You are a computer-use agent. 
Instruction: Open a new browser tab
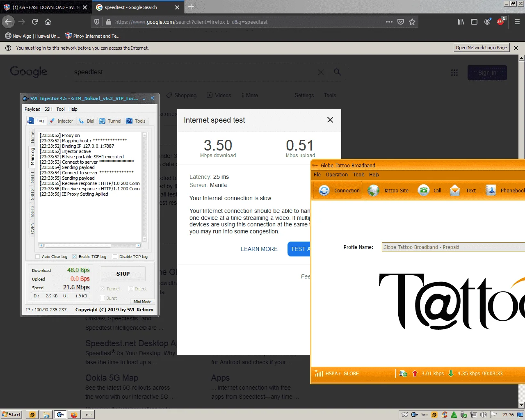click(191, 7)
